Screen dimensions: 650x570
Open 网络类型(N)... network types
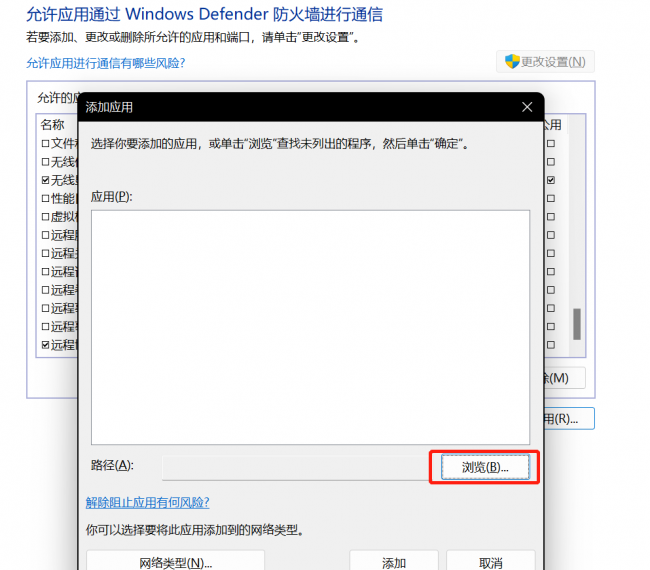[175, 561]
